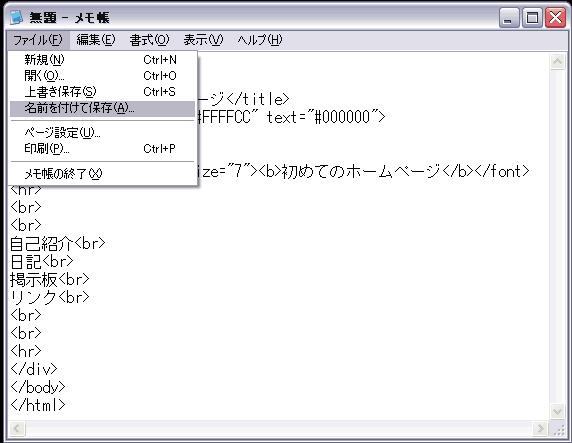Choose 新規(N) from the File menu
The image size is (572, 443).
103,59
